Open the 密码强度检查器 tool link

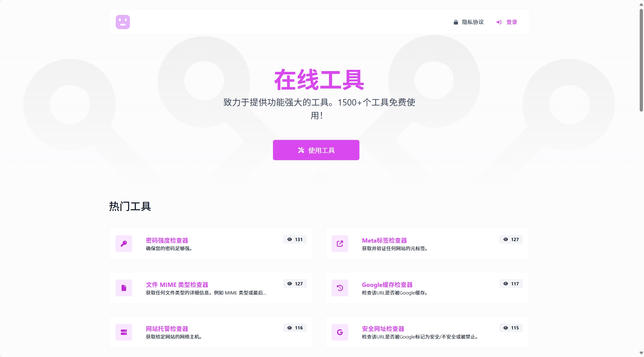[x=167, y=241]
